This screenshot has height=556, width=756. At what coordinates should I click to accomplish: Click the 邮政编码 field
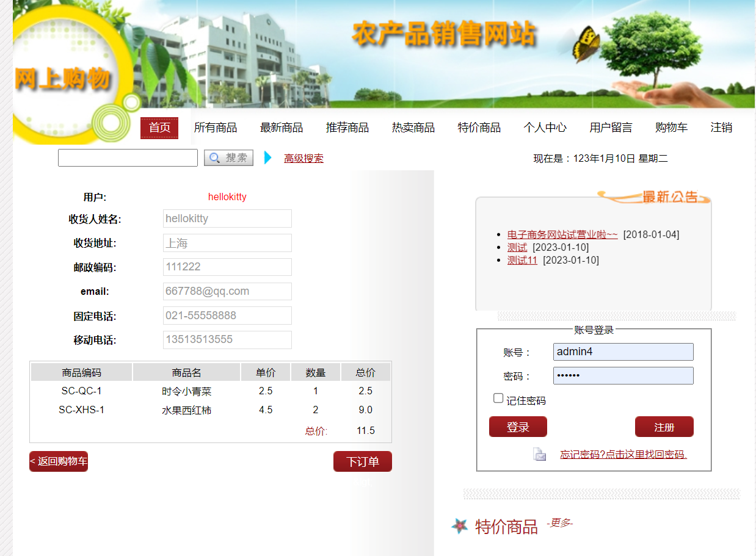[227, 267]
